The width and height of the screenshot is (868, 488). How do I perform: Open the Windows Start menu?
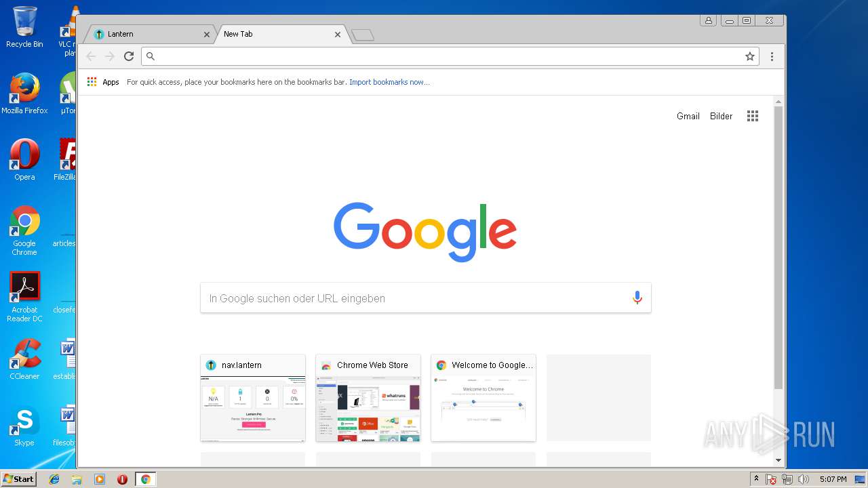pyautogui.click(x=18, y=479)
